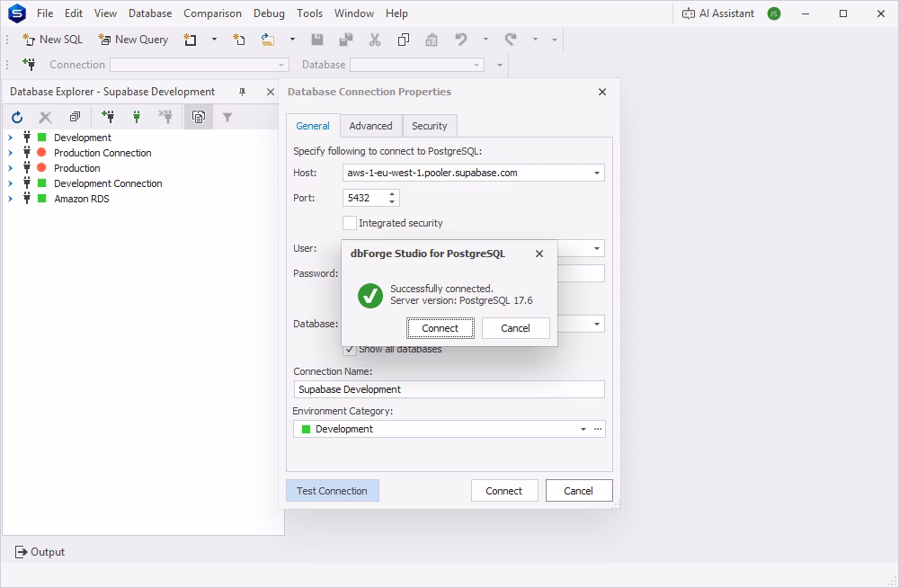The image size is (899, 588).
Task: Click the Save icon in the toolbar
Action: tap(317, 40)
